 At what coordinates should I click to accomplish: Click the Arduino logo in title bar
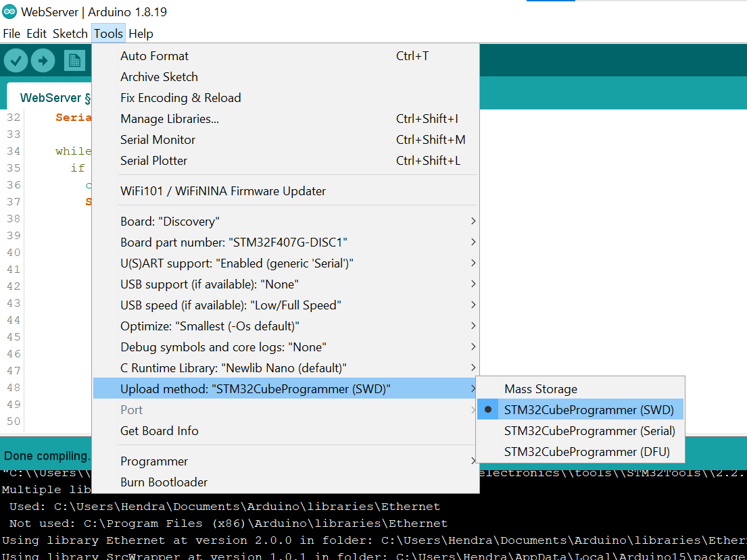(x=9, y=12)
